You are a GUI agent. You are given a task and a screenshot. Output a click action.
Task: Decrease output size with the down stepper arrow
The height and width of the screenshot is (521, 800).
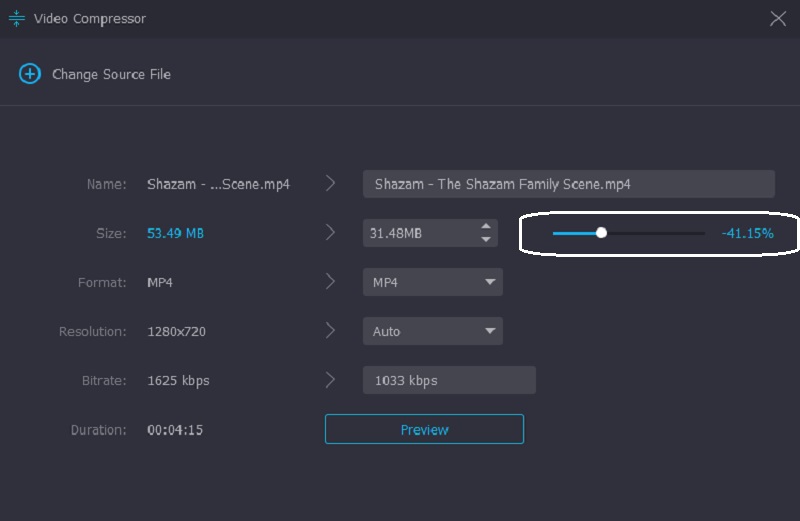coord(486,239)
